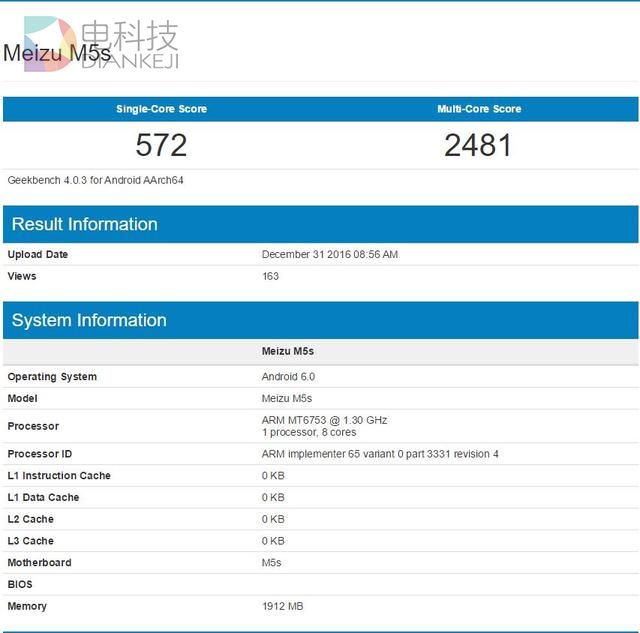640x633 pixels.
Task: Click the Processor row label
Action: 33,426
